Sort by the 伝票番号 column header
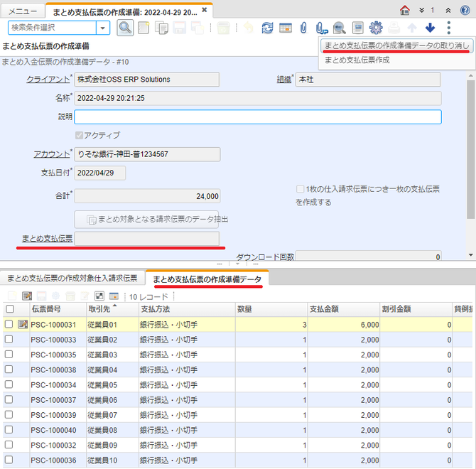 [58, 309]
